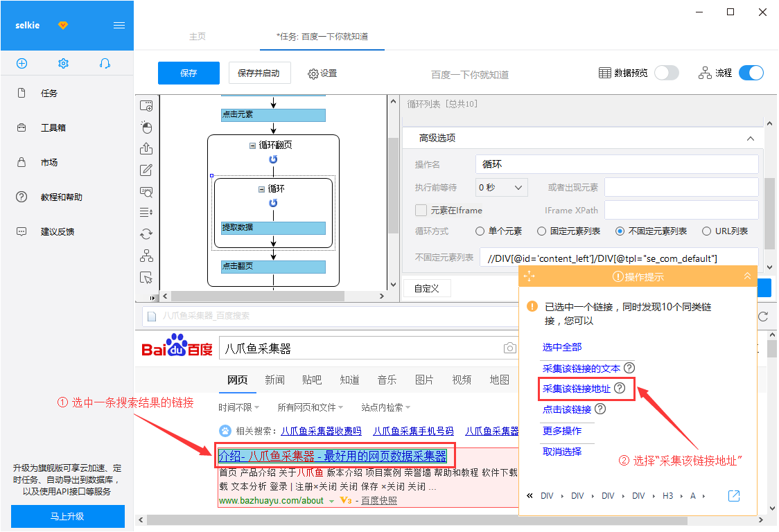Click the 马上升级 upgrade button
Viewport: 779px width, 532px height.
click(67, 517)
